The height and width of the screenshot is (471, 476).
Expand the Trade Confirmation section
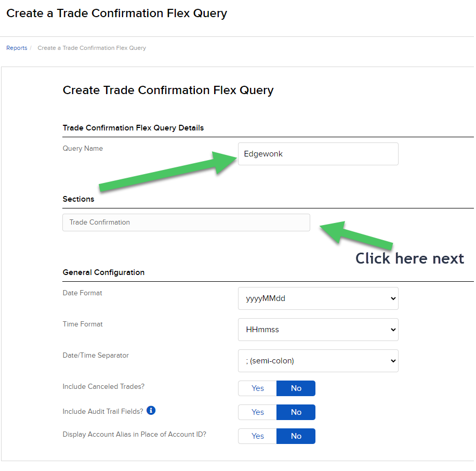click(186, 223)
